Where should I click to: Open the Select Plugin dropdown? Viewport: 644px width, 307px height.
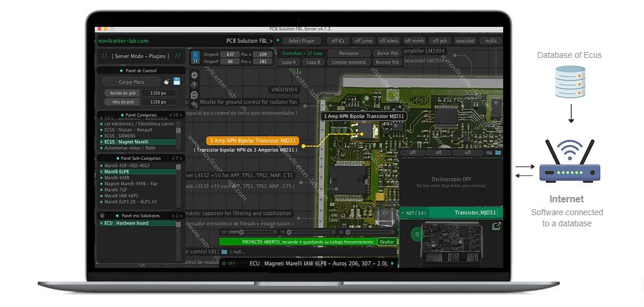(302, 41)
